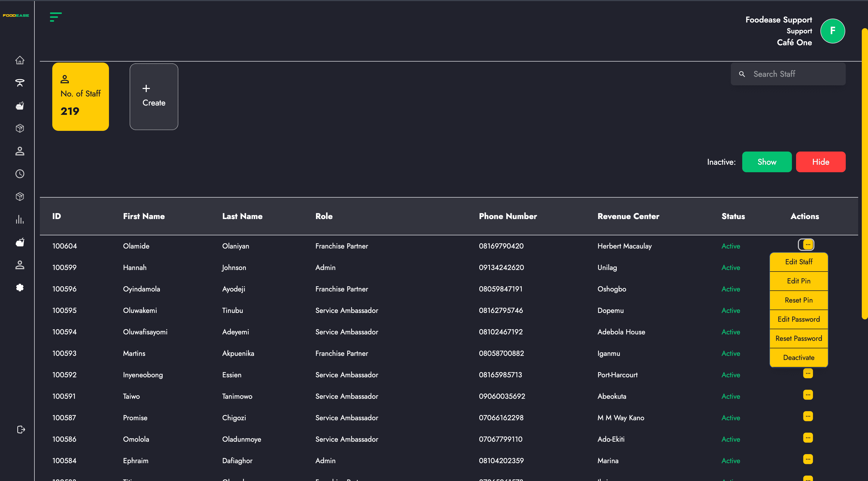
Task: Open the clock icon in sidebar
Action: pyautogui.click(x=20, y=174)
